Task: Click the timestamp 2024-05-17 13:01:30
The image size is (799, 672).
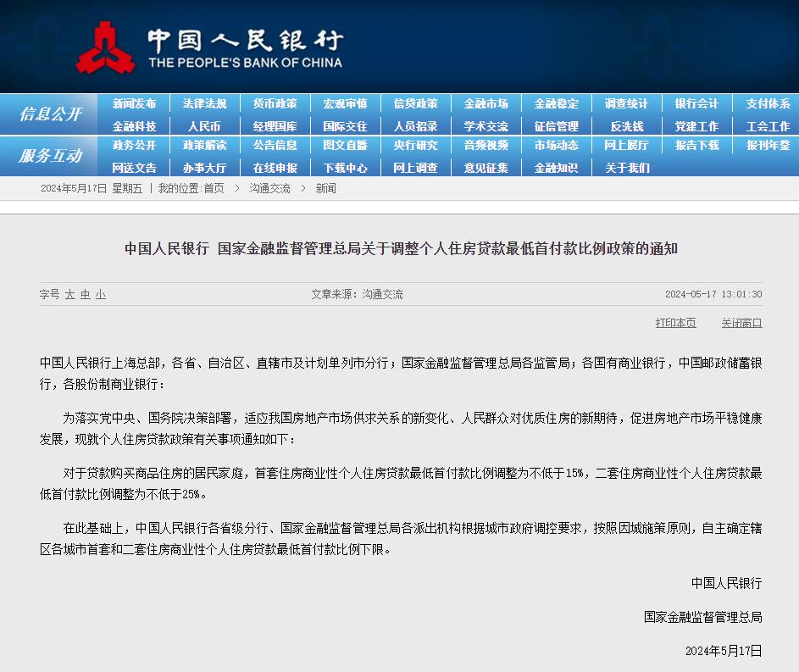Action: (713, 295)
